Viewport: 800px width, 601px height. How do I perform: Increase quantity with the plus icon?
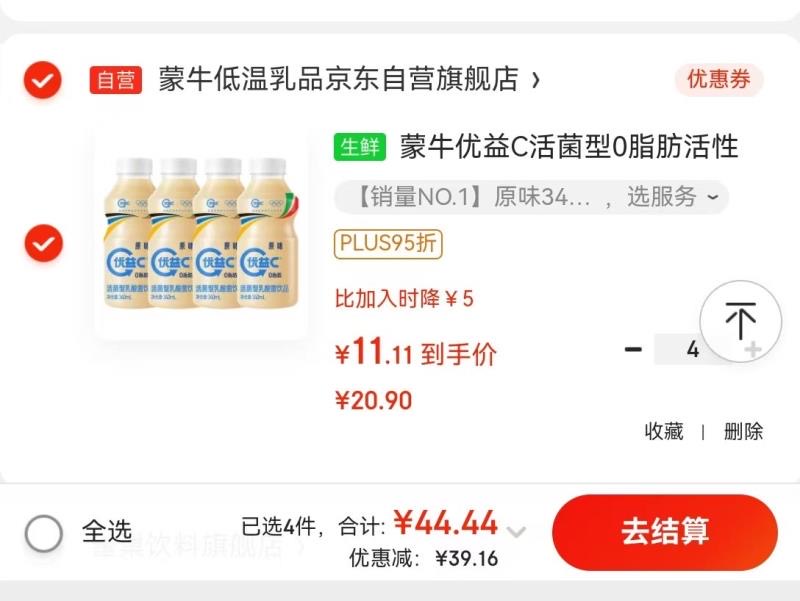[x=753, y=349]
